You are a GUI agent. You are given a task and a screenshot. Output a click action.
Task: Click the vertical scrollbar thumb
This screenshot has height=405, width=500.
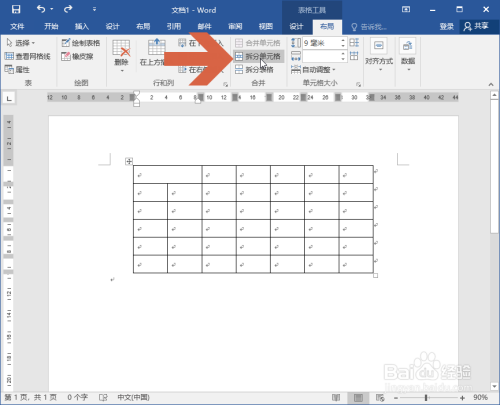494,167
